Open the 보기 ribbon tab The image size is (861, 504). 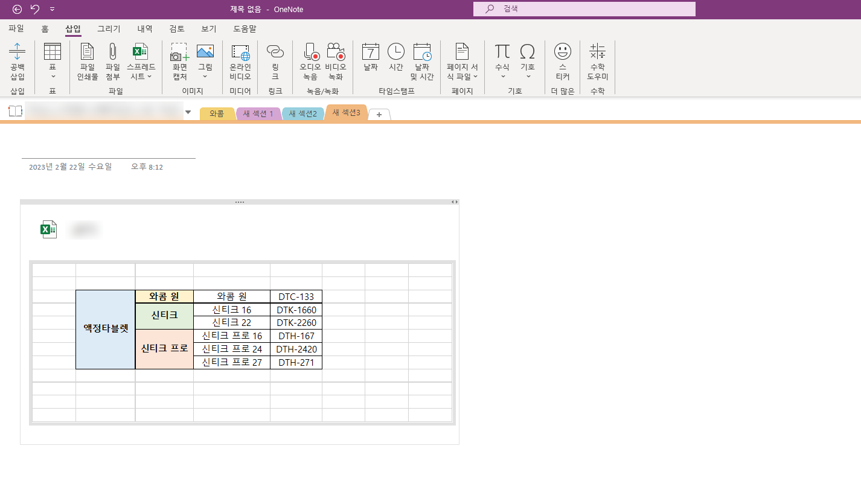pos(209,28)
